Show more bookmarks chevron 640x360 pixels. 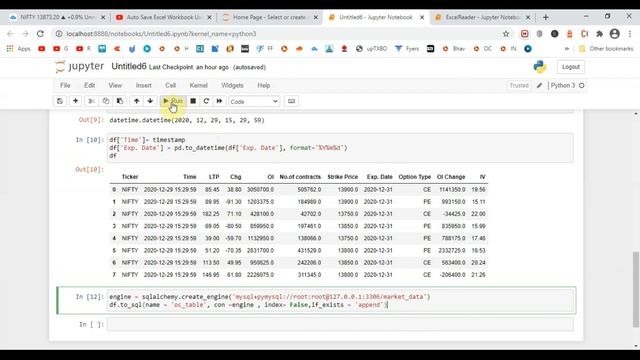(x=567, y=49)
